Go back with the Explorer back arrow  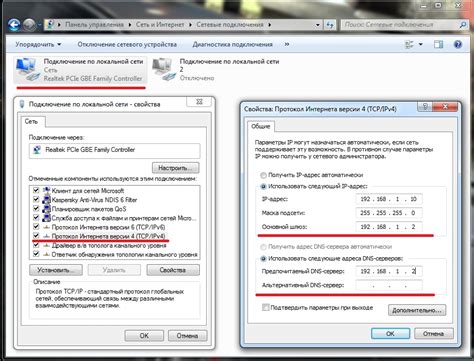pyautogui.click(x=14, y=25)
